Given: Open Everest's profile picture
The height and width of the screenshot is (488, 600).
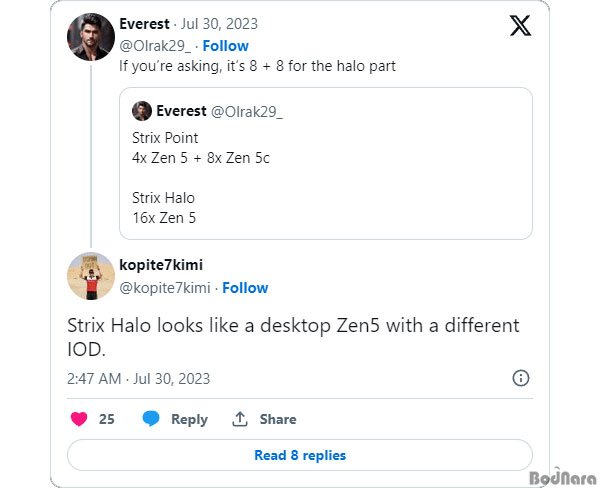Looking at the screenshot, I should [x=91, y=37].
